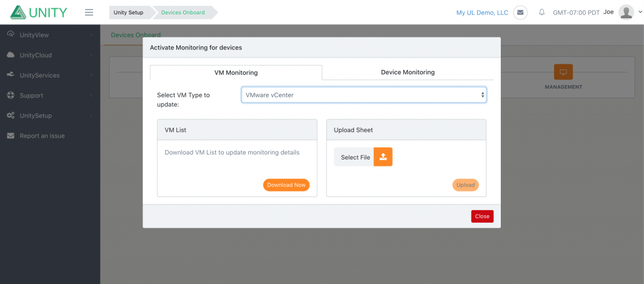This screenshot has height=284, width=644.
Task: Click the Unity logo
Action: pos(39,13)
